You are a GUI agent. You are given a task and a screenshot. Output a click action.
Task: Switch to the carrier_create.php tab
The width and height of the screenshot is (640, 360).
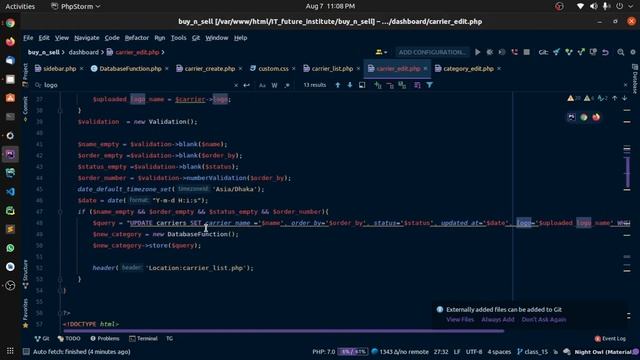[x=210, y=69]
